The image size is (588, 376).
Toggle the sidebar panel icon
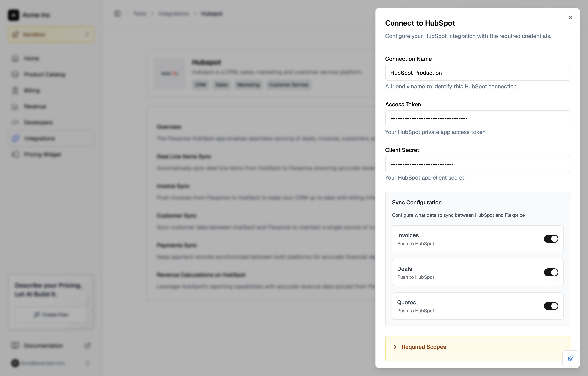118,13
